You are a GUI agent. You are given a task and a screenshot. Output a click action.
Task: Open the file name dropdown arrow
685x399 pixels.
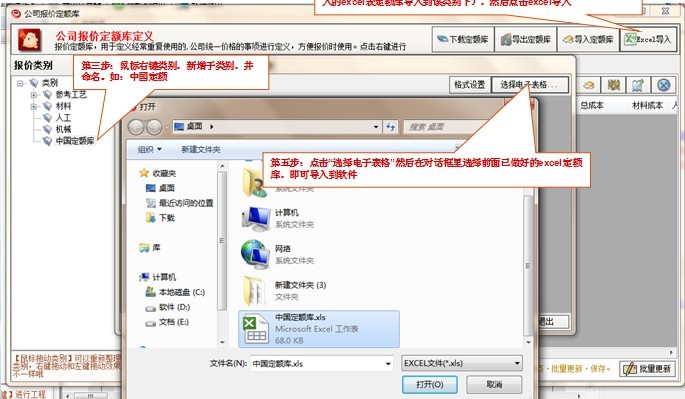pyautogui.click(x=388, y=364)
